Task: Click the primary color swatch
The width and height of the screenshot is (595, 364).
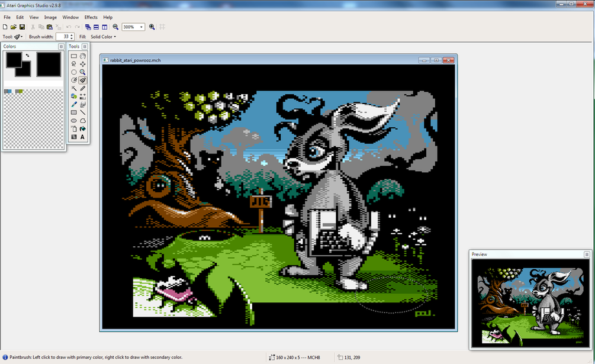Action: (x=12, y=60)
